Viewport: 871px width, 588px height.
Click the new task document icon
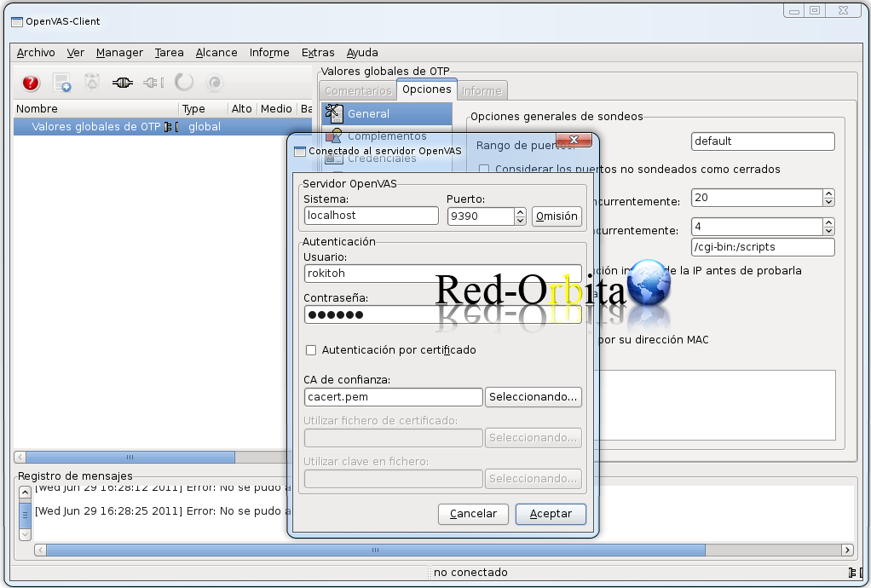[61, 83]
